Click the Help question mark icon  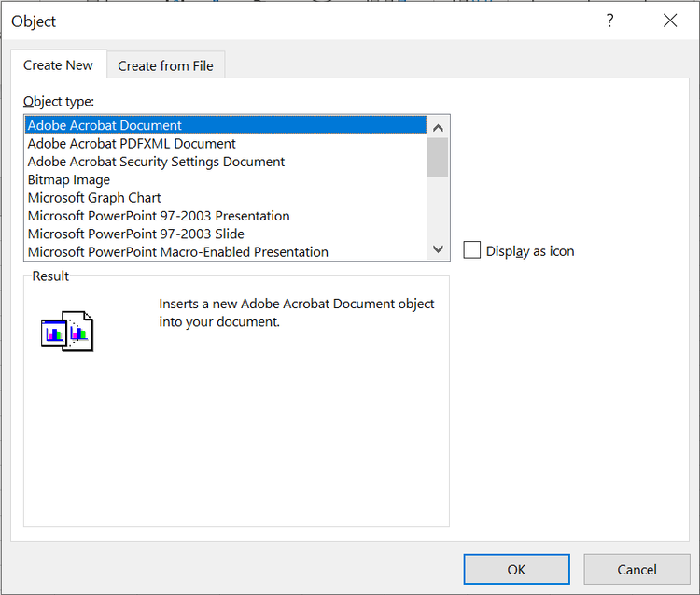(x=610, y=21)
